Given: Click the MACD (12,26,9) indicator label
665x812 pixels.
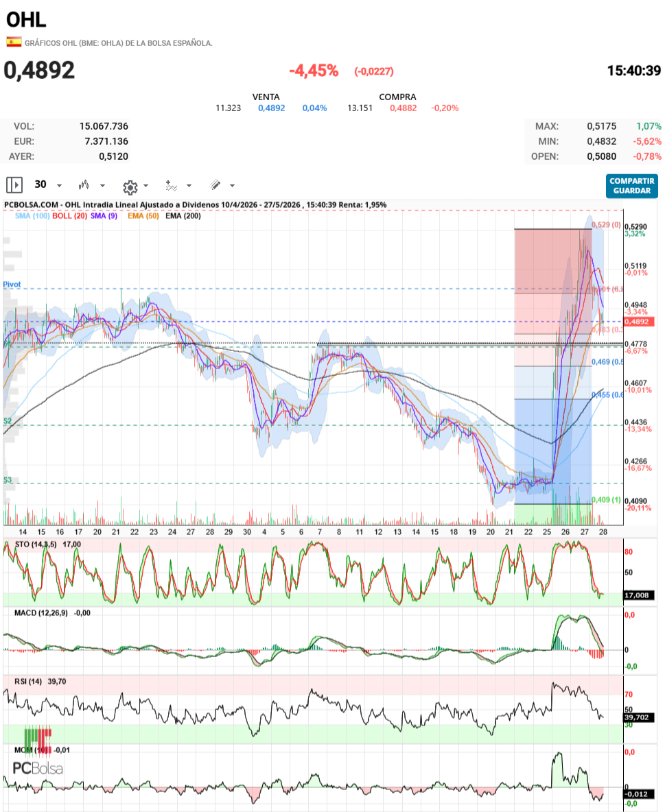Looking at the screenshot, I should pyautogui.click(x=41, y=612).
